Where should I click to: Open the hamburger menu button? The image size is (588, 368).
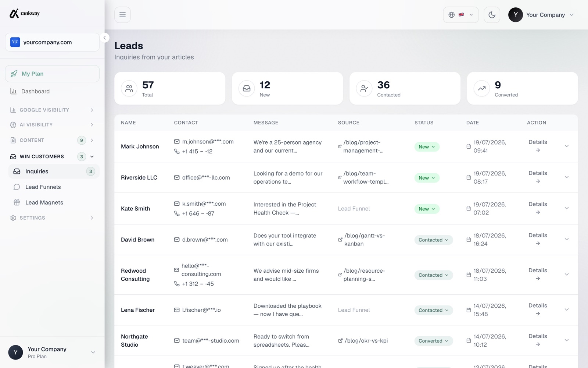coord(122,15)
